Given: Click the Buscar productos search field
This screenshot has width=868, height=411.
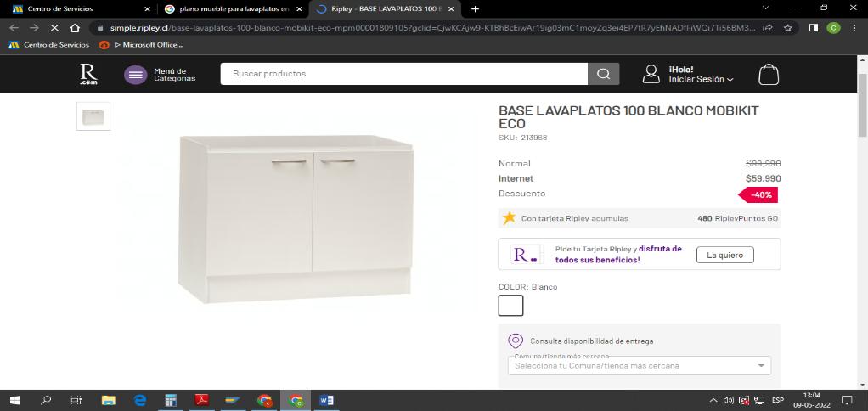Looking at the screenshot, I should [403, 74].
